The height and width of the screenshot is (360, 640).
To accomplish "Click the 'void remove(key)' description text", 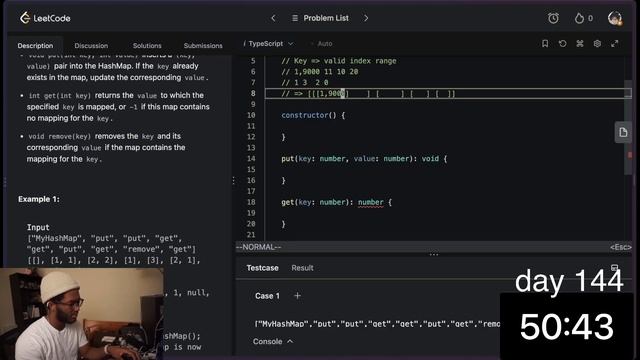I will click(x=60, y=136).
